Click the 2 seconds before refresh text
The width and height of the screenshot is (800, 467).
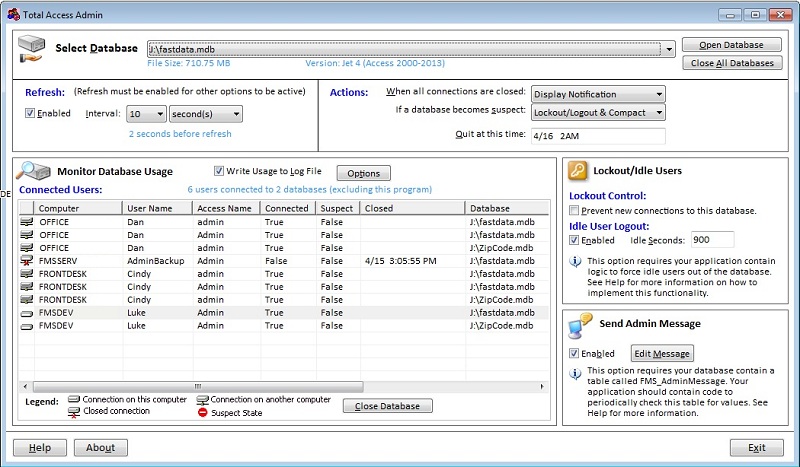(x=180, y=134)
